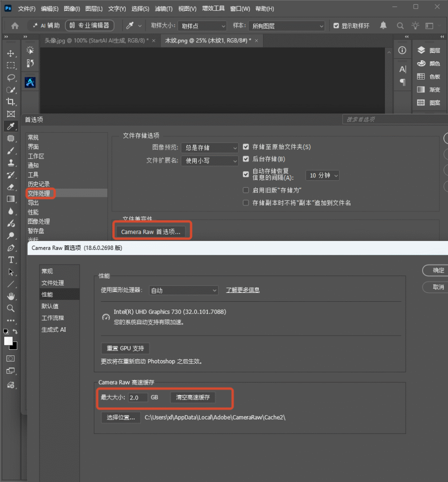Switch to 头像.jpg document tab
This screenshot has height=482, width=448.
(x=96, y=40)
